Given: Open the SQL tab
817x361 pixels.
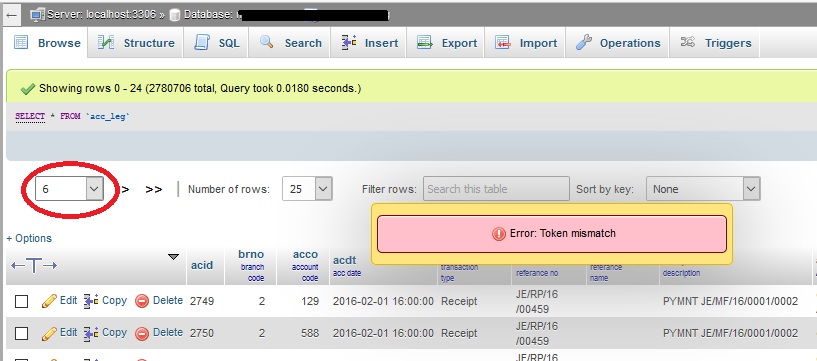Looking at the screenshot, I should click(x=217, y=43).
